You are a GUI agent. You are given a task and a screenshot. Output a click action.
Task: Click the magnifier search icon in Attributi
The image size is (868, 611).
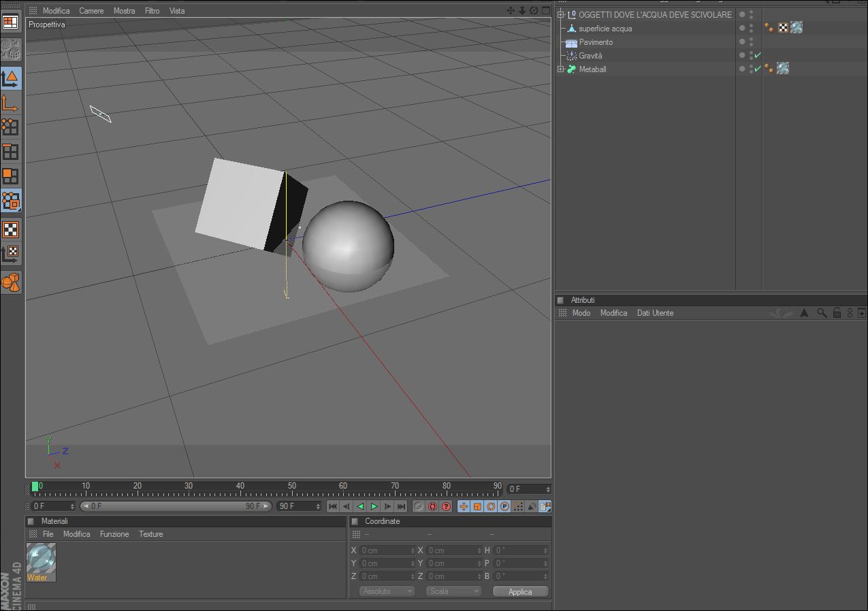pyautogui.click(x=822, y=313)
